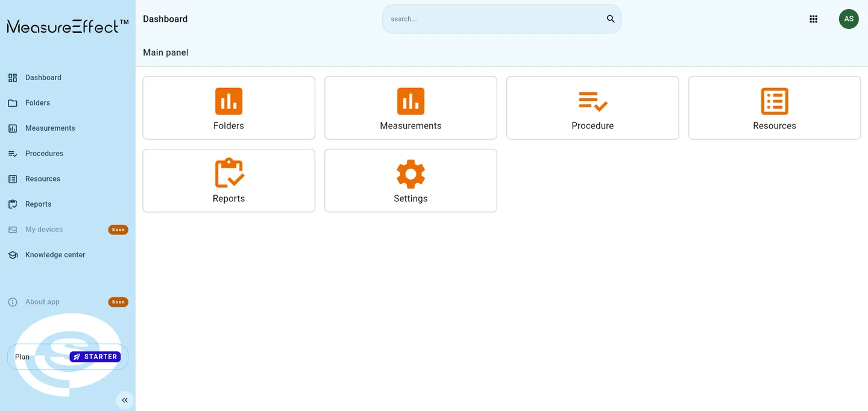
Task: Open the AS user avatar menu
Action: [849, 19]
